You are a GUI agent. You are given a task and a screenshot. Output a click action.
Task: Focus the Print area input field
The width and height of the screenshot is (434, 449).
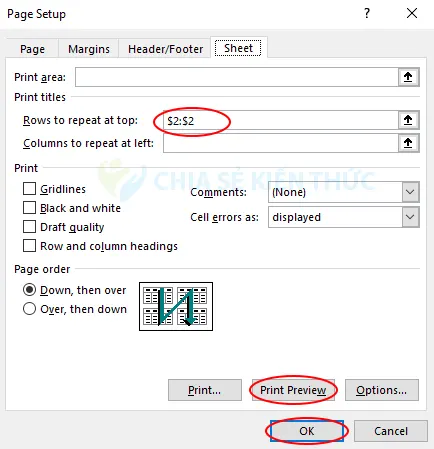coord(237,77)
